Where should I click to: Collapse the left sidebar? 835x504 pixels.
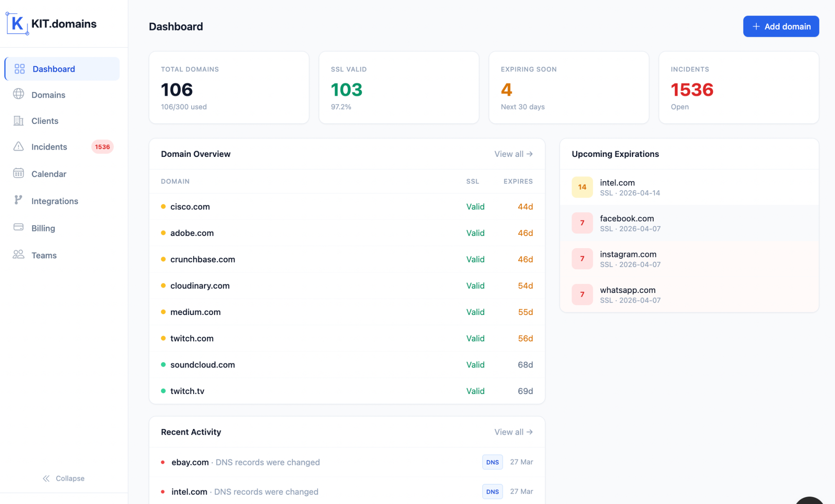point(63,478)
